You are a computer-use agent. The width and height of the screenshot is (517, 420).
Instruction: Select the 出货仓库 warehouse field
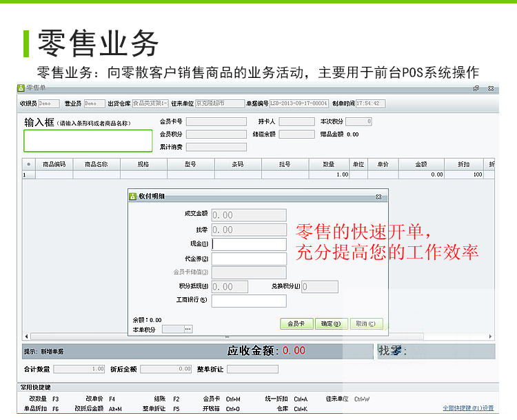[x=150, y=103]
